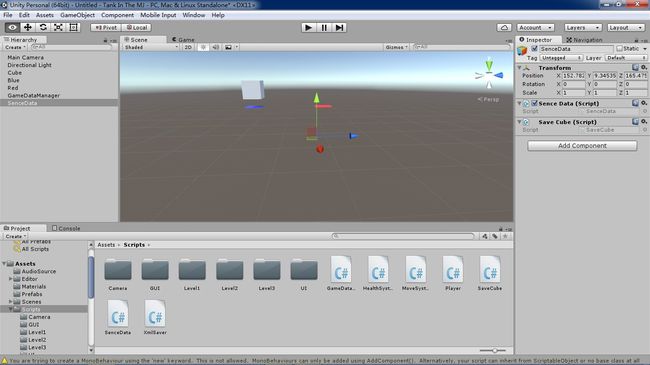The width and height of the screenshot is (650, 365).
Task: Select Player script asset
Action: pos(453,273)
